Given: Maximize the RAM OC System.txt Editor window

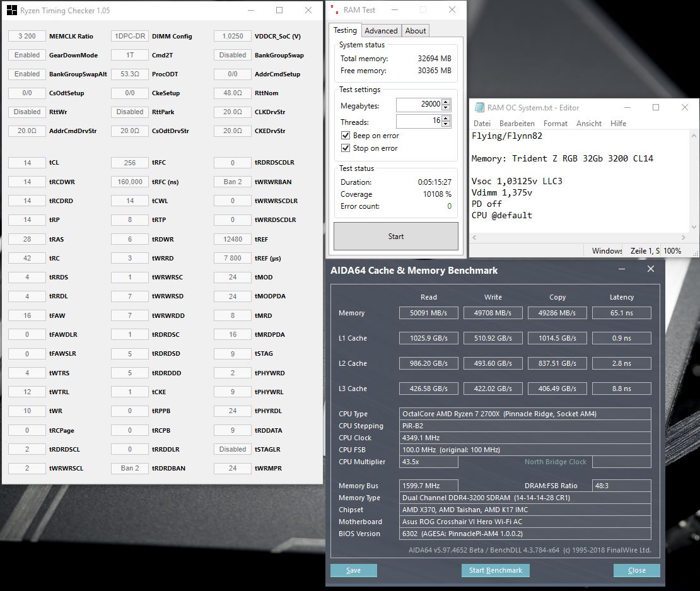Looking at the screenshot, I should pyautogui.click(x=656, y=108).
